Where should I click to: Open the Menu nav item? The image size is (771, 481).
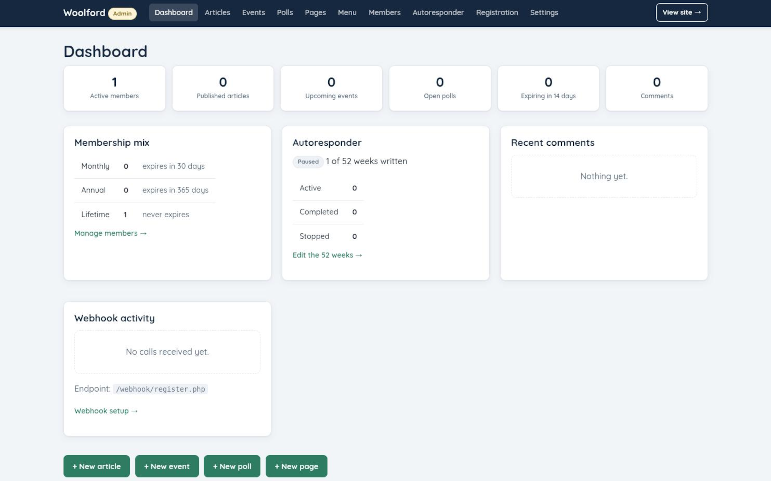pos(347,12)
